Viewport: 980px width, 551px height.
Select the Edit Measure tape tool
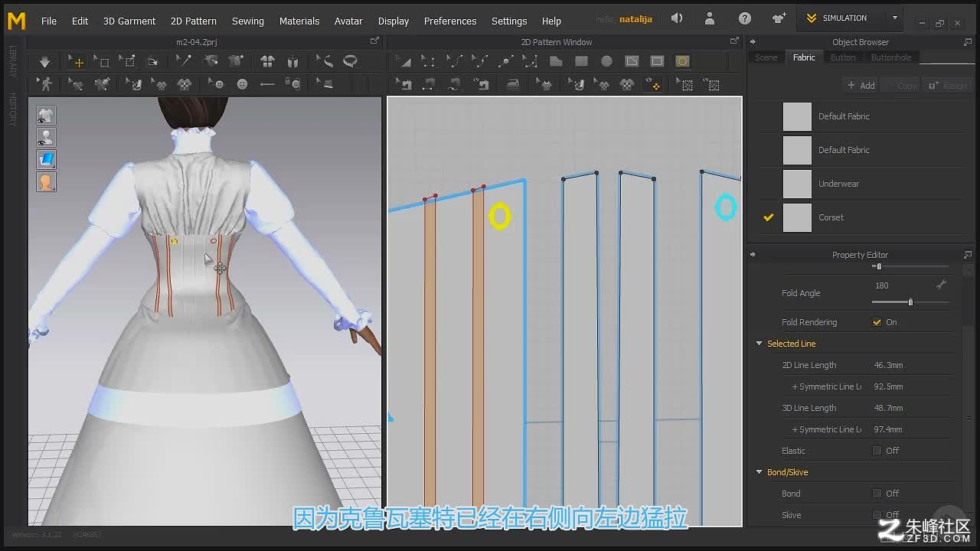click(x=325, y=61)
